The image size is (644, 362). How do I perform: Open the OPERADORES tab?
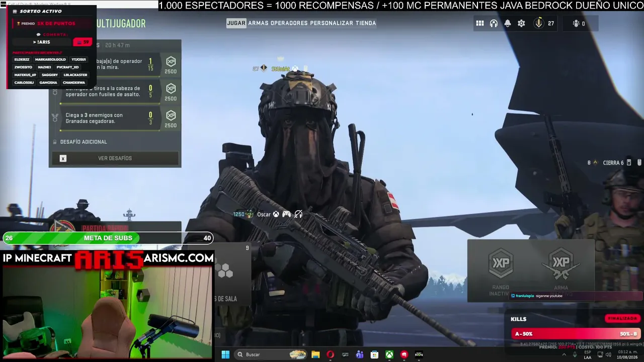tap(289, 23)
